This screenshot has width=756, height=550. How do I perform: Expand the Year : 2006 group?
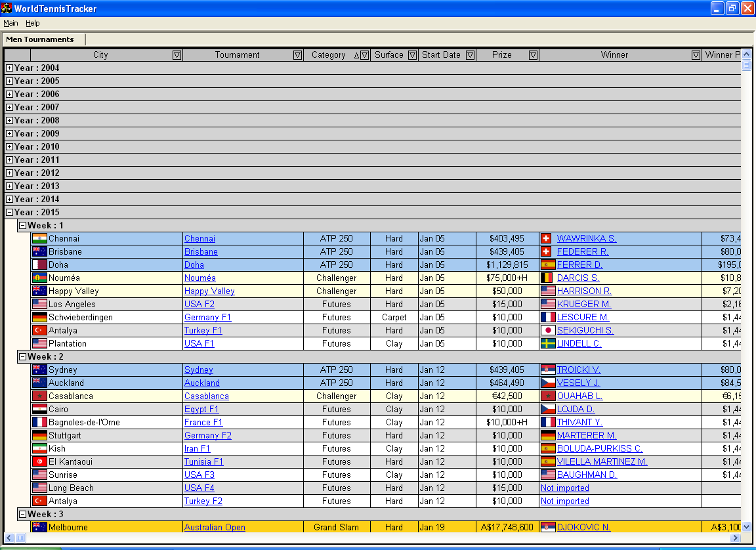9,94
